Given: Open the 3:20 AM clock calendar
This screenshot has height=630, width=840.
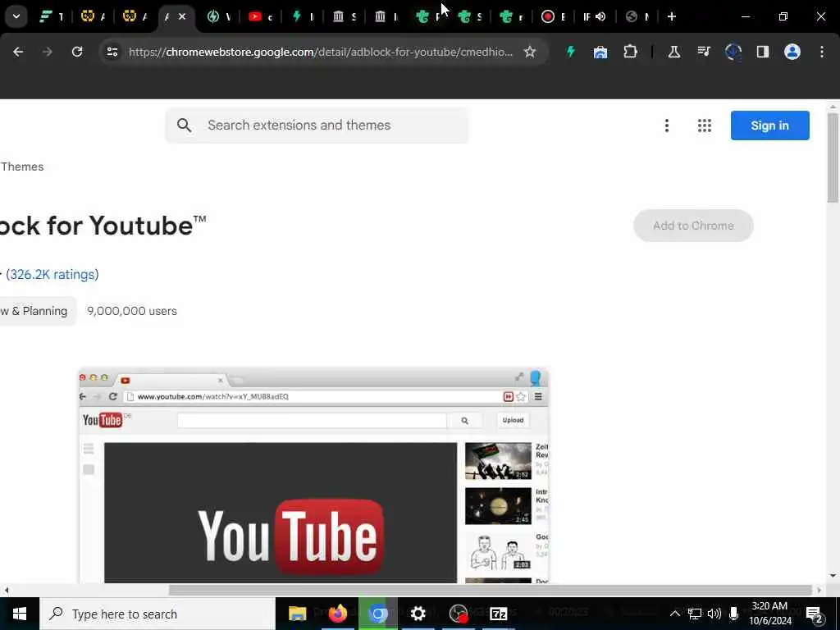Looking at the screenshot, I should 769,614.
